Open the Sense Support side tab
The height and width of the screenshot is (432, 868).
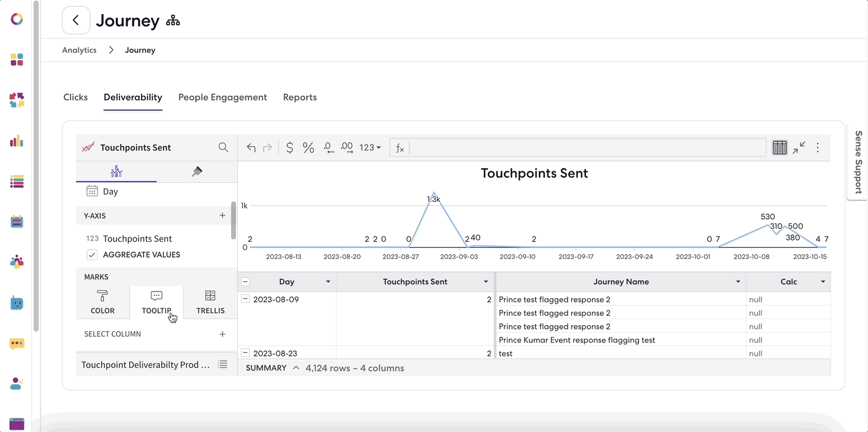coord(858,162)
